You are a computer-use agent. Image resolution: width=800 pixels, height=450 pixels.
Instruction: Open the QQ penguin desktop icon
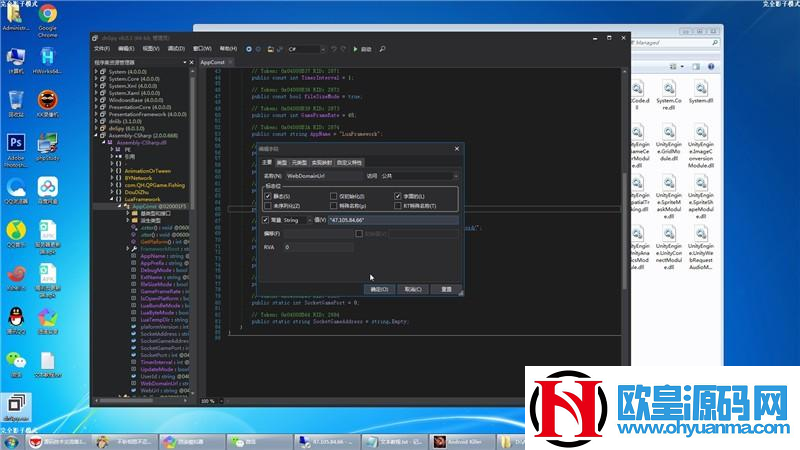coord(16,321)
